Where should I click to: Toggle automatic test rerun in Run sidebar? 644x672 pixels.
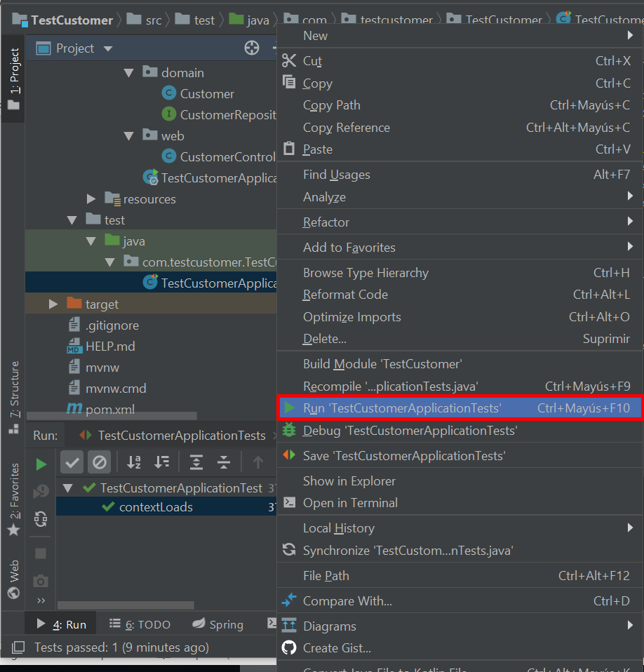(41, 519)
